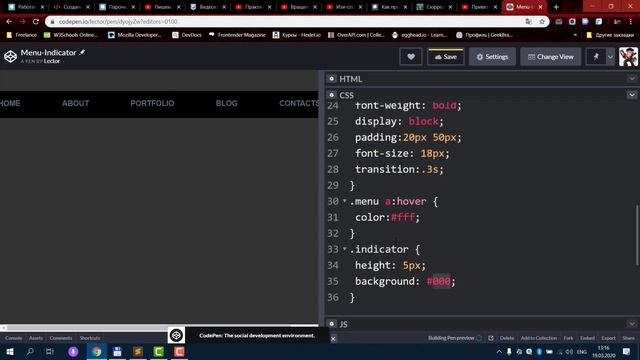Expand CSS panel dropdown chevron
640x360 pixels.
tap(632, 95)
